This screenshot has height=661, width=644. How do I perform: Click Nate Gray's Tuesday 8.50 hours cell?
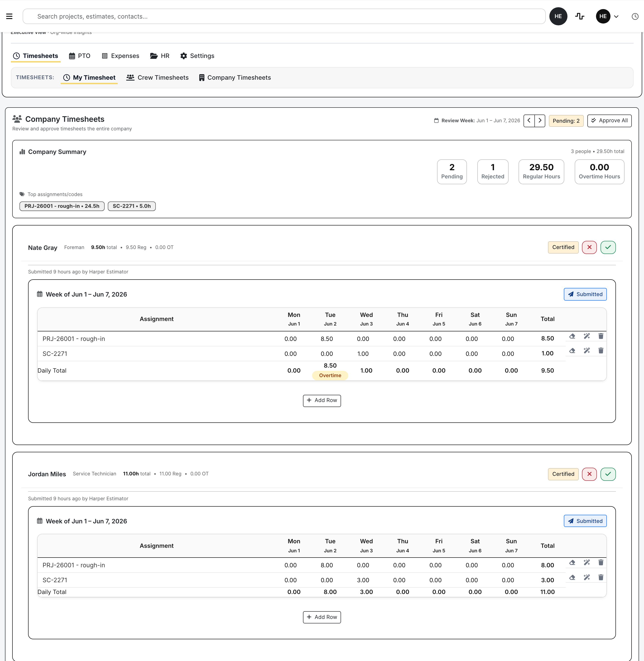(x=327, y=339)
